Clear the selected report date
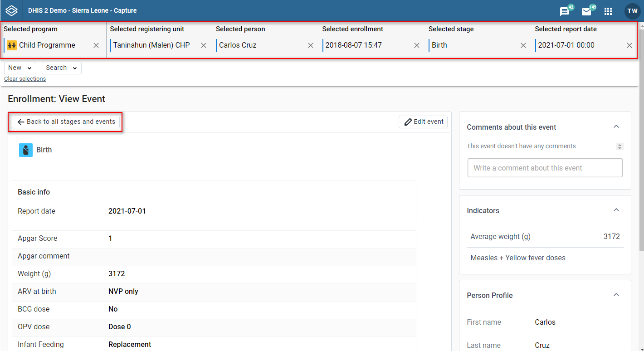Viewport: 644px width, 351px height. [629, 45]
